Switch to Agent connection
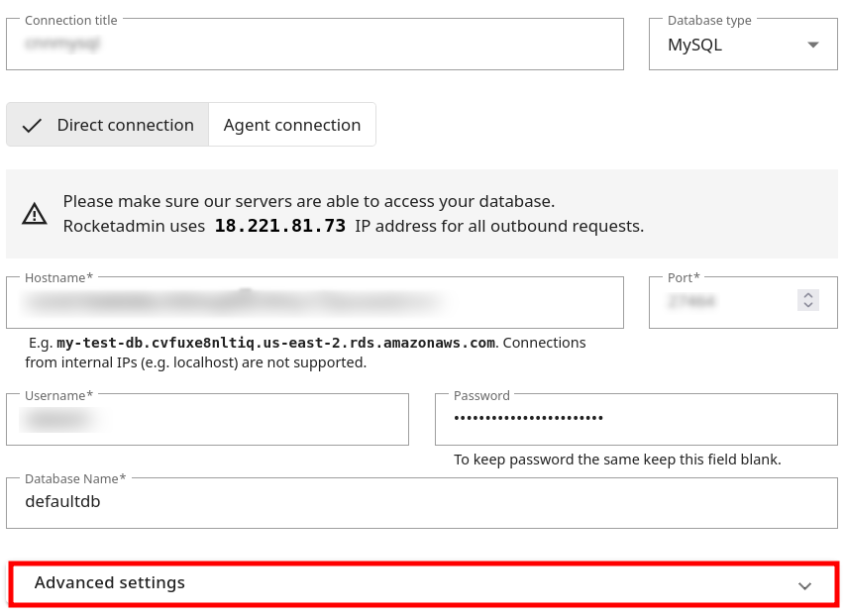 [x=292, y=125]
